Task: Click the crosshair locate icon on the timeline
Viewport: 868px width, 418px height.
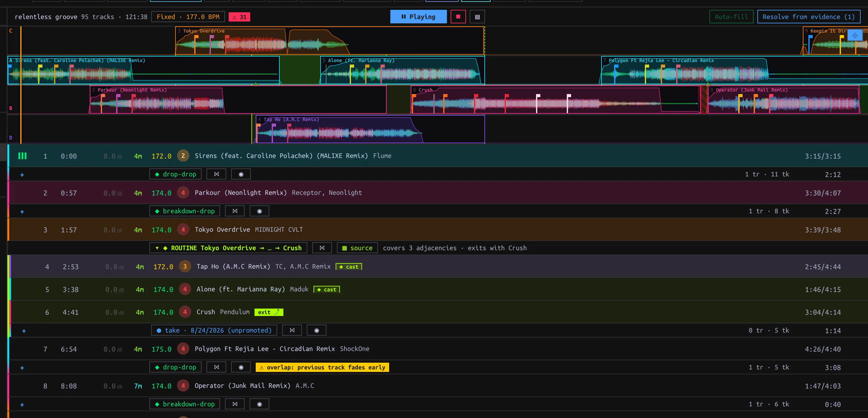Action: [x=854, y=35]
